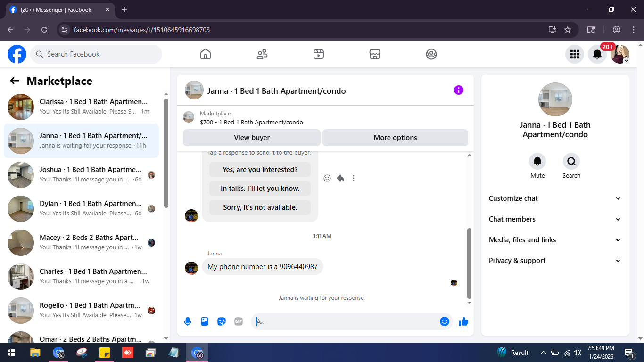644x362 pixels.
Task: Open the notifications bell with 20+ badge
Action: point(597,54)
